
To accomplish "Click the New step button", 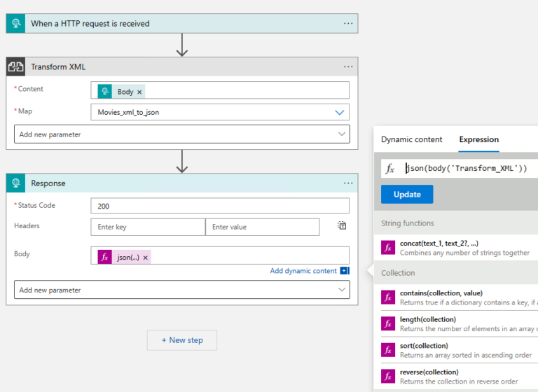I will pyautogui.click(x=182, y=340).
